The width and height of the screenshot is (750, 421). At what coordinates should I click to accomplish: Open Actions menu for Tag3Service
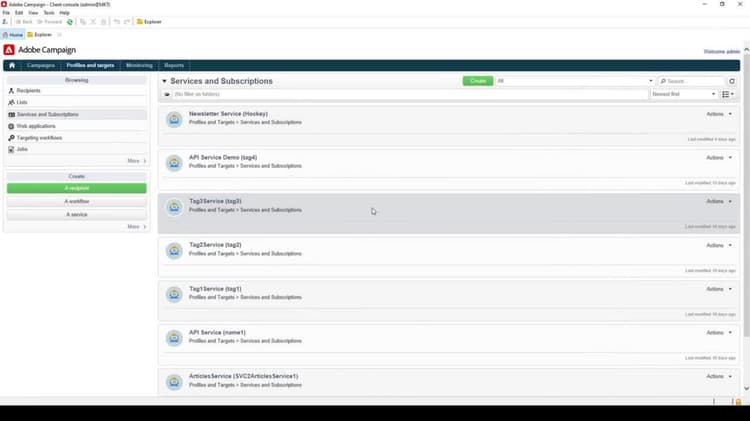coord(719,201)
